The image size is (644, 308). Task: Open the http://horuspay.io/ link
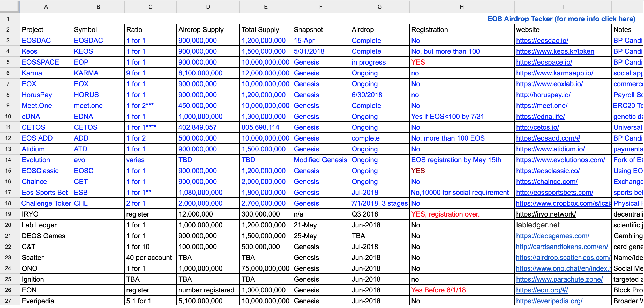tap(543, 95)
